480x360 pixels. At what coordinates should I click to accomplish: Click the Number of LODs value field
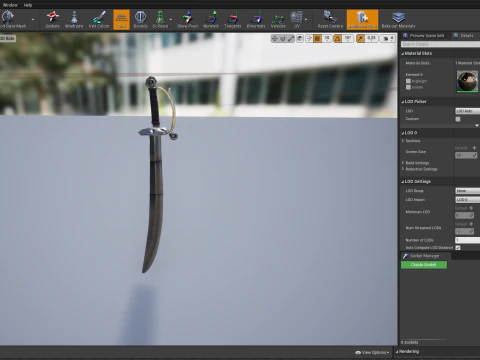pyautogui.click(x=468, y=240)
